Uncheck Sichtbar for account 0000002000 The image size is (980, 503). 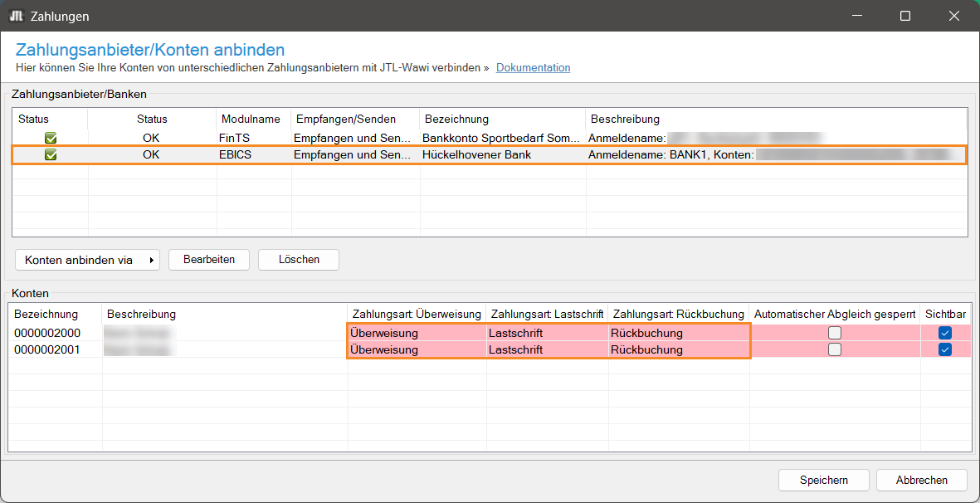(x=945, y=333)
